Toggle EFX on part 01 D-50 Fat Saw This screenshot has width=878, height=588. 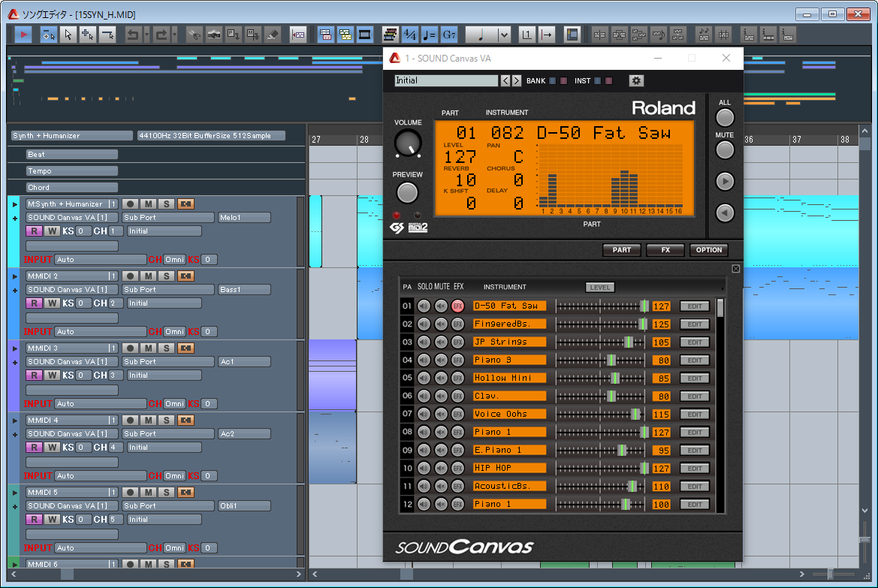pyautogui.click(x=457, y=306)
